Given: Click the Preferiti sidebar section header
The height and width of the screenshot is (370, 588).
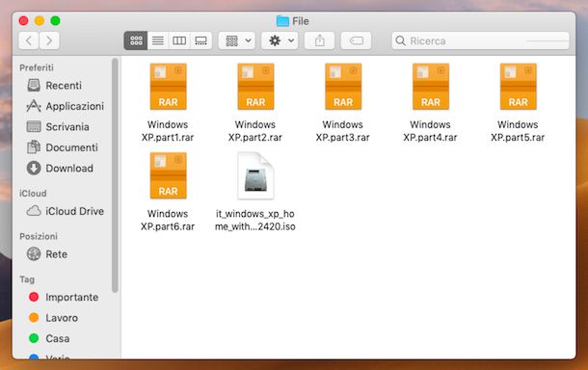Looking at the screenshot, I should 37,67.
